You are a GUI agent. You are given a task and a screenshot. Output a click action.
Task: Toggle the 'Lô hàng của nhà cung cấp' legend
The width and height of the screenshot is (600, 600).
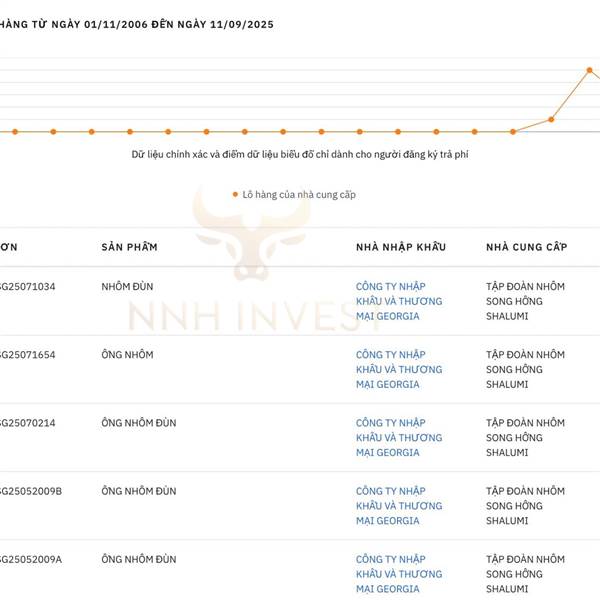pyautogui.click(x=294, y=194)
